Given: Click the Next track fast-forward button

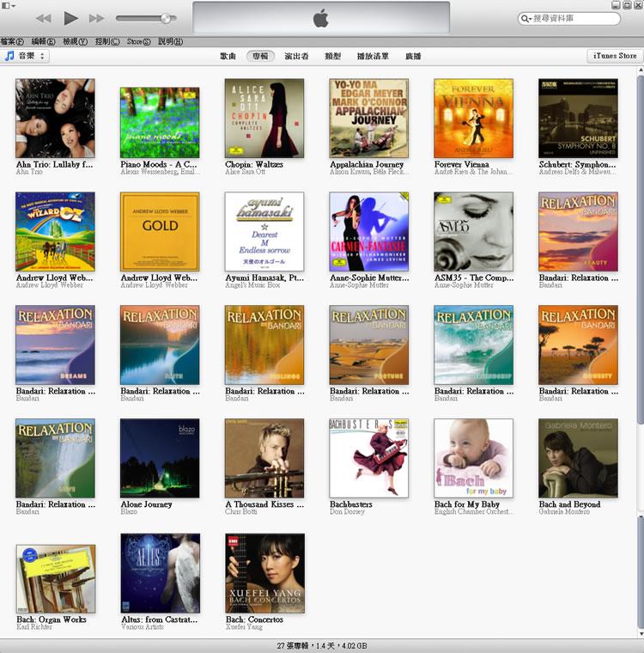Looking at the screenshot, I should point(96,18).
